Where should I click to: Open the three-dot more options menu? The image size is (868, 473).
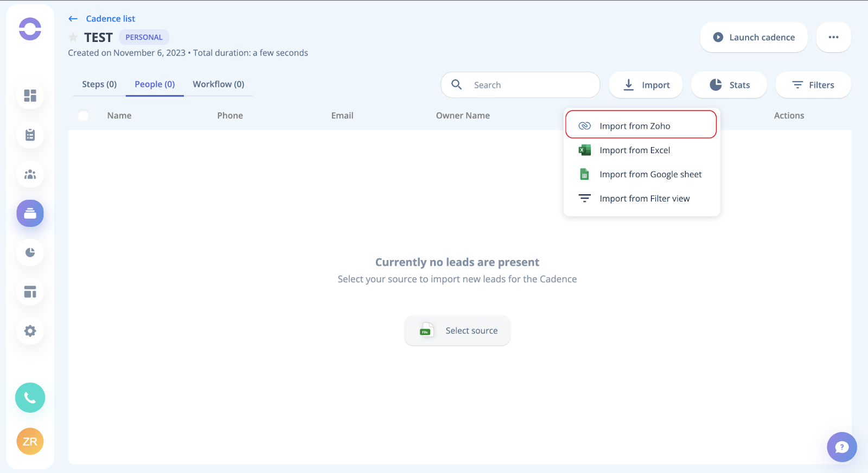[x=833, y=37]
